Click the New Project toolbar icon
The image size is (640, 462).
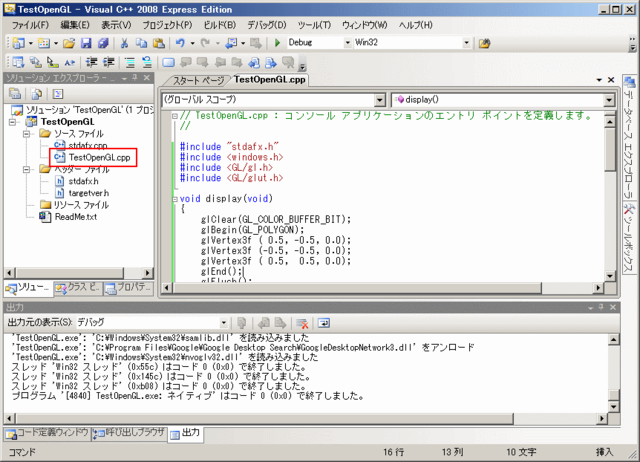[x=18, y=42]
